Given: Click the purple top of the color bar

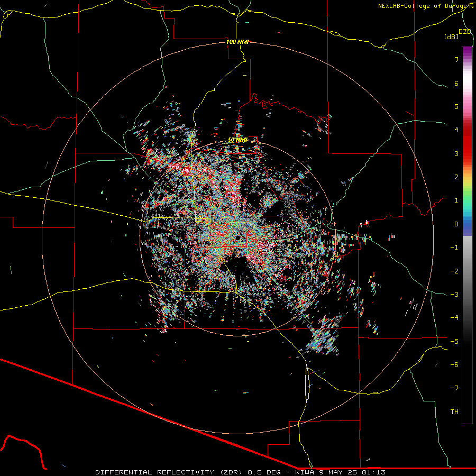Looking at the screenshot, I should (467, 52).
